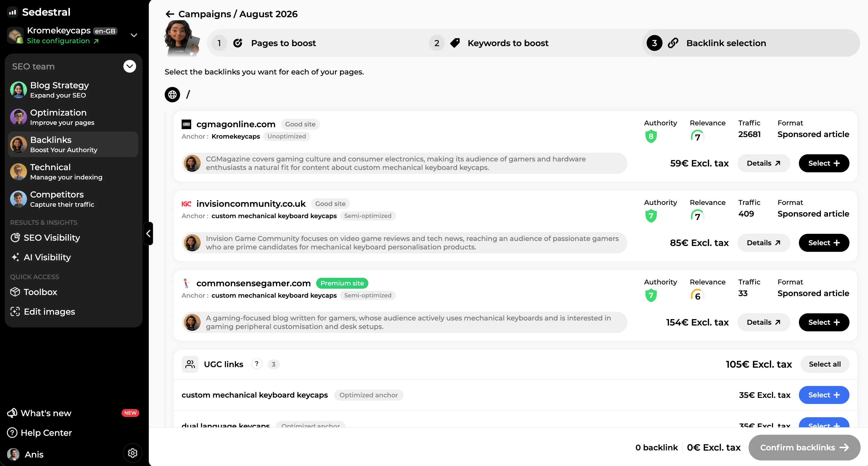The width and height of the screenshot is (868, 466).
Task: Open the Site configuration link
Action: 63,41
